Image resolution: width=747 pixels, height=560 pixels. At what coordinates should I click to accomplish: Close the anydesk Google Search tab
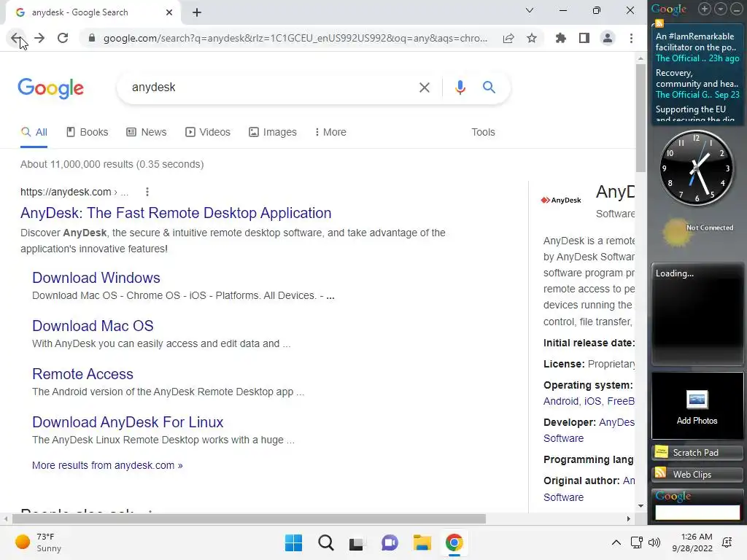169,12
